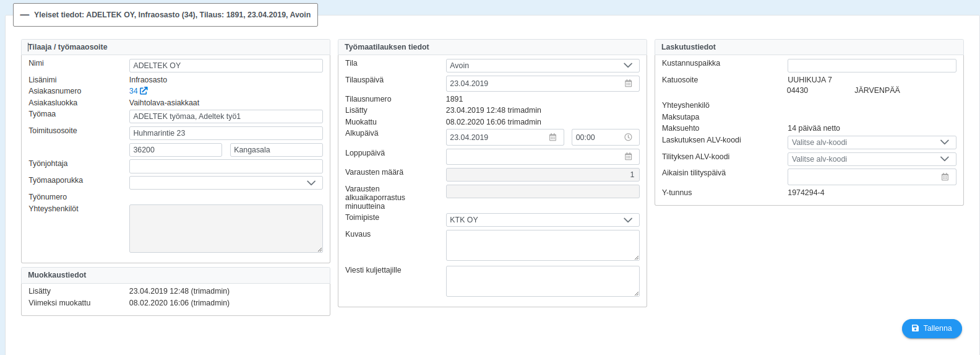Open external link icon next to customer number 34

(144, 90)
